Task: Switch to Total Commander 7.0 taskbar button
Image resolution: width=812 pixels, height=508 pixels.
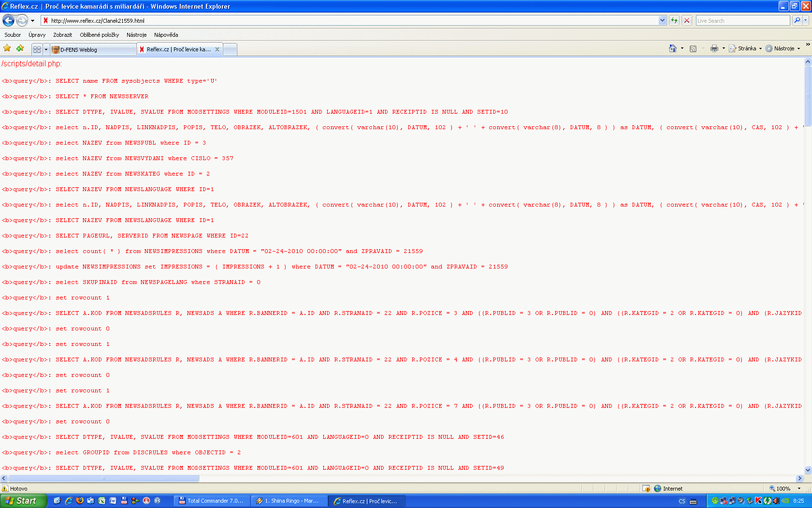Action: [x=212, y=501]
